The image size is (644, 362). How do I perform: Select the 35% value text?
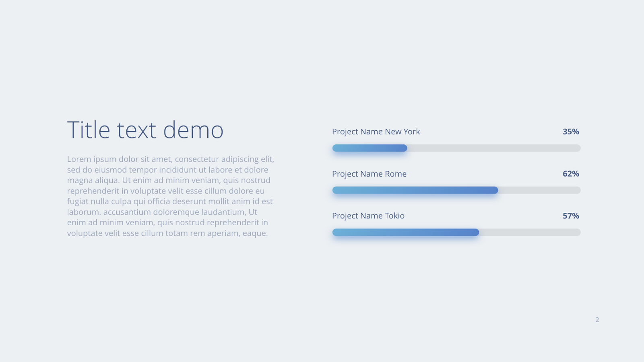click(571, 132)
